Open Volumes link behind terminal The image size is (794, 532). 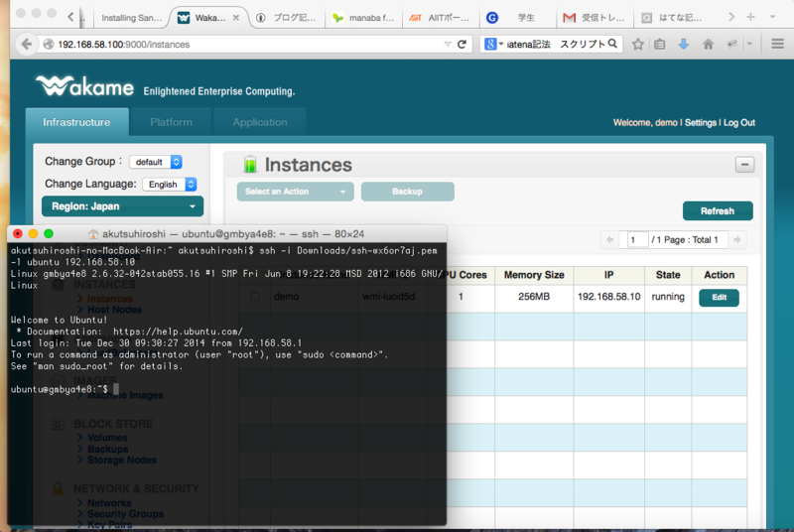(x=107, y=438)
